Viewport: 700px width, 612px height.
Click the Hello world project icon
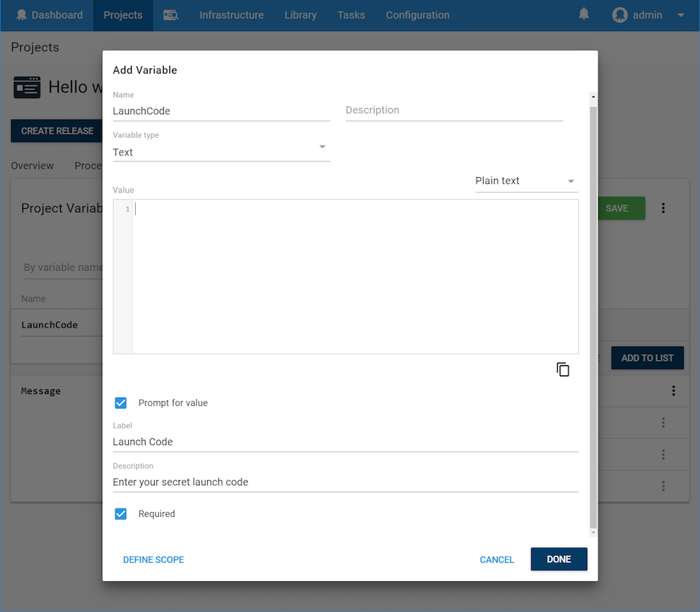coord(27,87)
